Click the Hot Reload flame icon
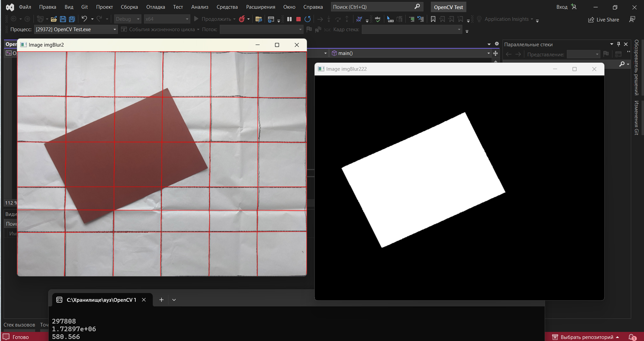 click(x=242, y=19)
